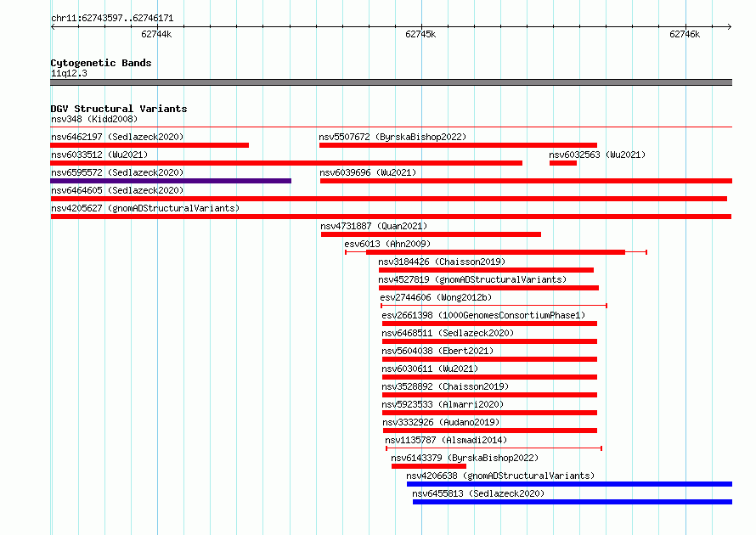Open the nsv3184426 (Chaisson2019) label
This screenshot has height=535, width=756.
(x=442, y=262)
